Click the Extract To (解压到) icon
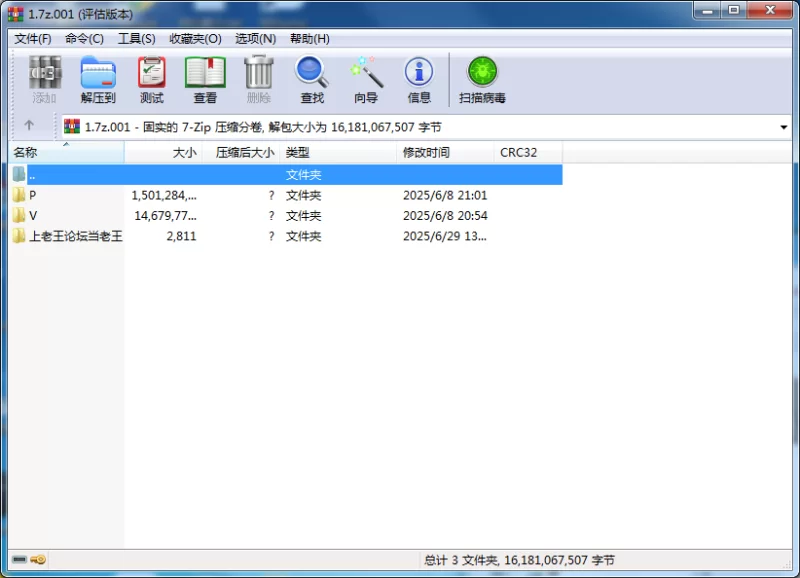This screenshot has height=578, width=800. pos(98,79)
